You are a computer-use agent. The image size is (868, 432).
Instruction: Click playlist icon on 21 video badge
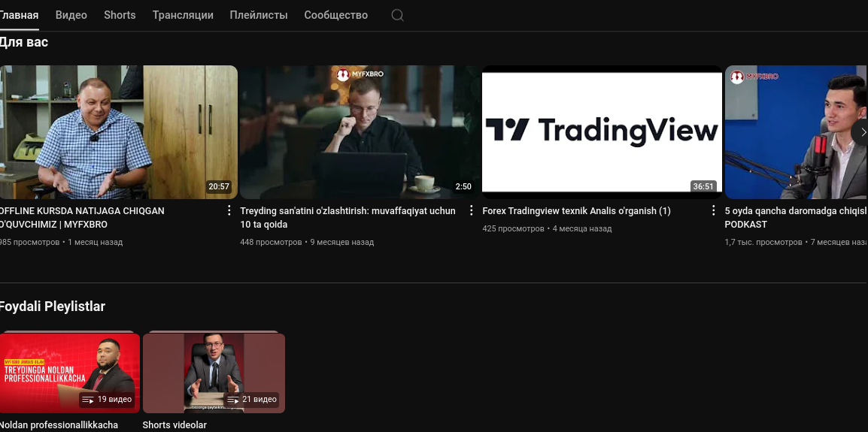click(x=233, y=400)
